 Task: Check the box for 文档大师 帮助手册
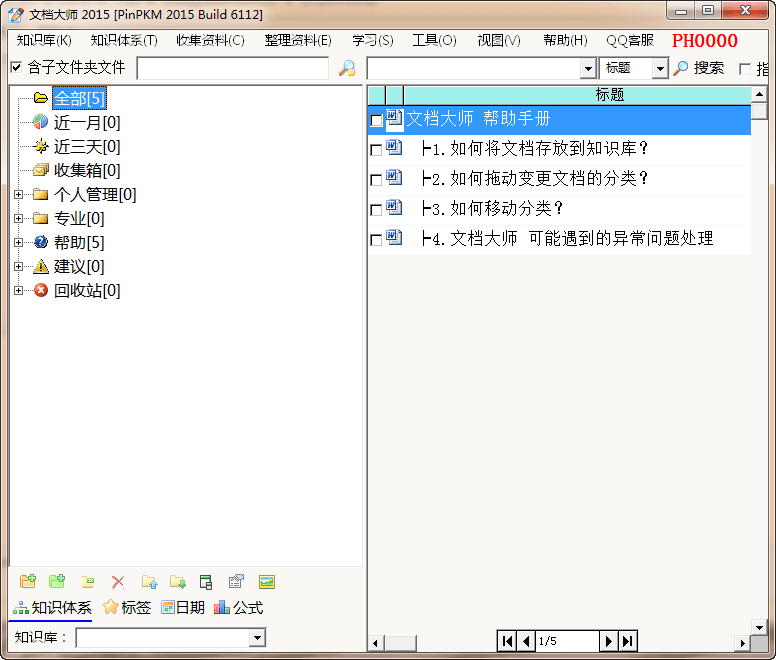376,120
